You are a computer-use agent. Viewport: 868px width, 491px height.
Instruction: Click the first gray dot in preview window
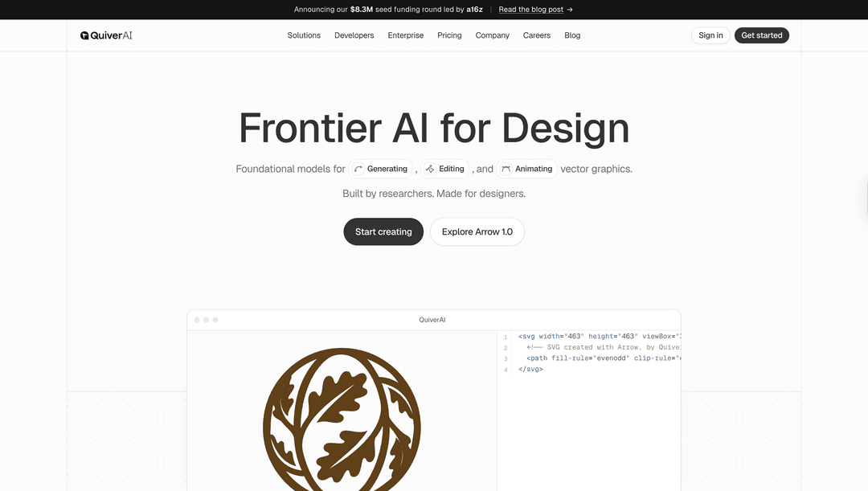197,320
